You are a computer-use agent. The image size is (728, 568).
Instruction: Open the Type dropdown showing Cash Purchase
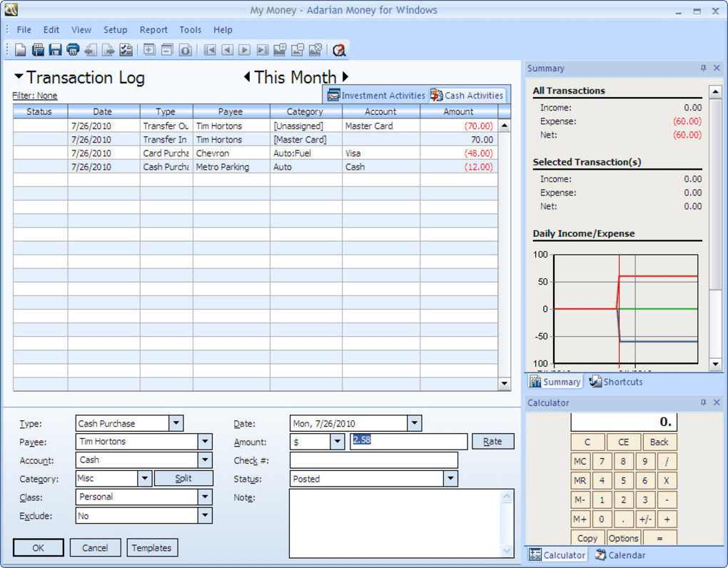pyautogui.click(x=176, y=423)
